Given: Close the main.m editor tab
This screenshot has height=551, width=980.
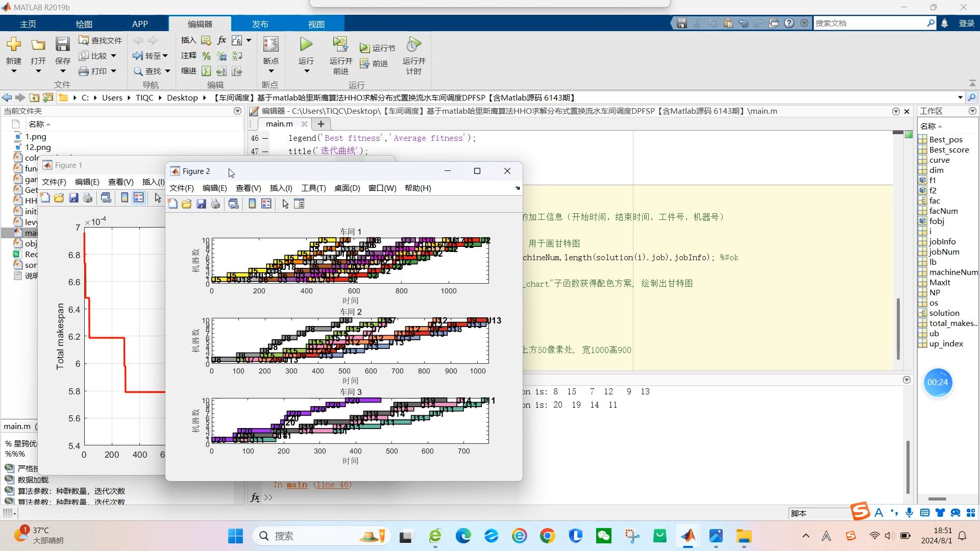Looking at the screenshot, I should 304,124.
